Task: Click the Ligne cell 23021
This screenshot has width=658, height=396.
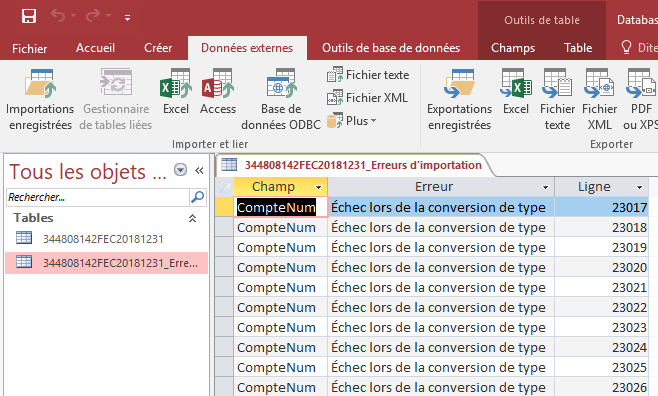Action: [601, 287]
